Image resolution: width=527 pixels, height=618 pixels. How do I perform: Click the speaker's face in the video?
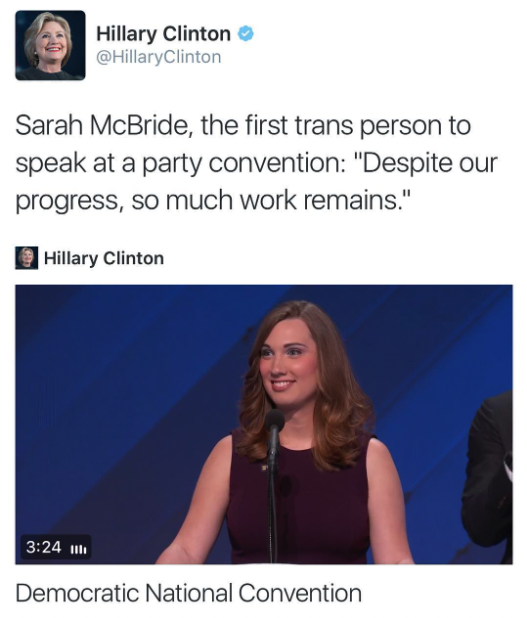point(289,365)
